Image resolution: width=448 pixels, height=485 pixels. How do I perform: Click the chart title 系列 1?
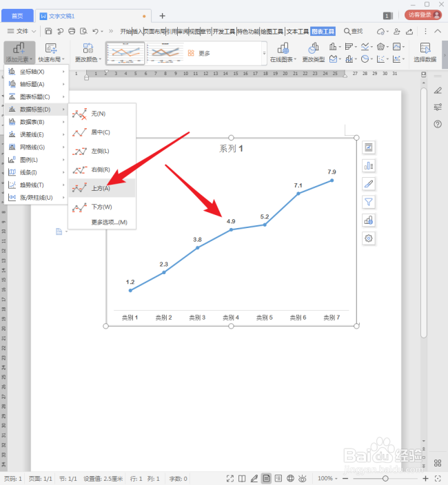(231, 149)
